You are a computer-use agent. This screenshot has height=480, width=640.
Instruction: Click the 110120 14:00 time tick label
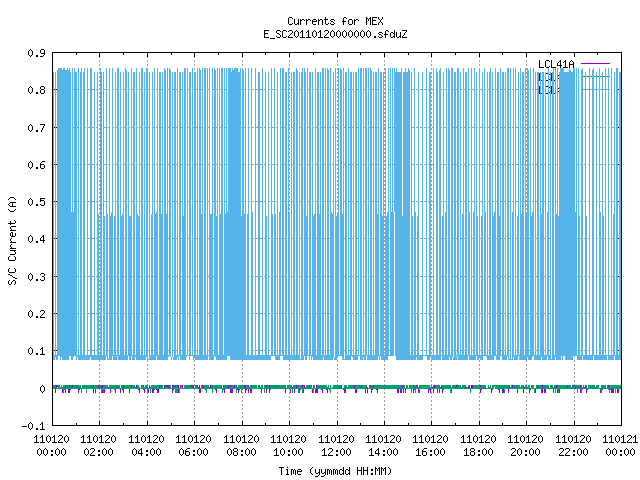tap(383, 446)
